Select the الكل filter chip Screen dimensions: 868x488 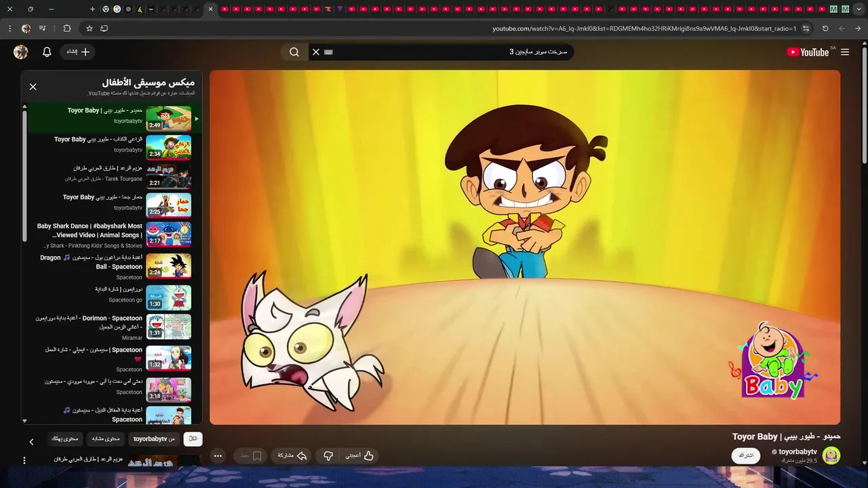click(193, 439)
